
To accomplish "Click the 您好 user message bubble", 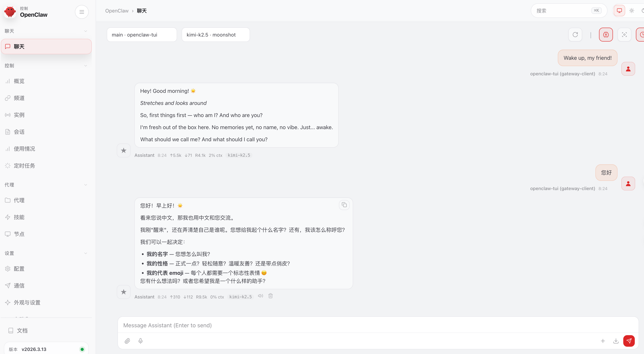I will coord(606,172).
